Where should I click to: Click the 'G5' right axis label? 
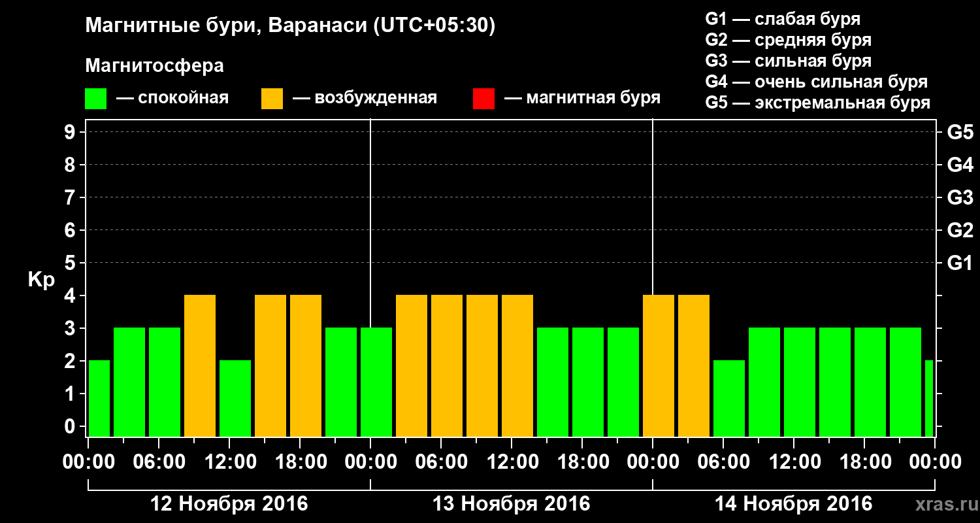960,132
